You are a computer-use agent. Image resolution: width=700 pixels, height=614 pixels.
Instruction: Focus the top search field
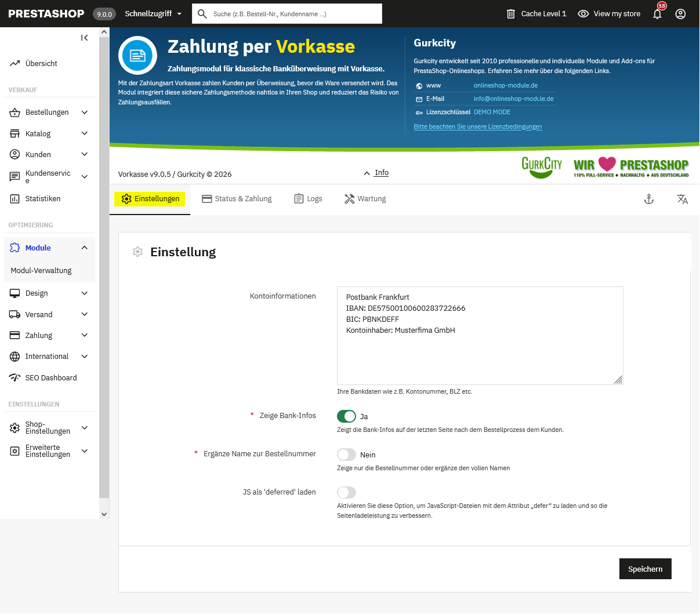click(287, 13)
